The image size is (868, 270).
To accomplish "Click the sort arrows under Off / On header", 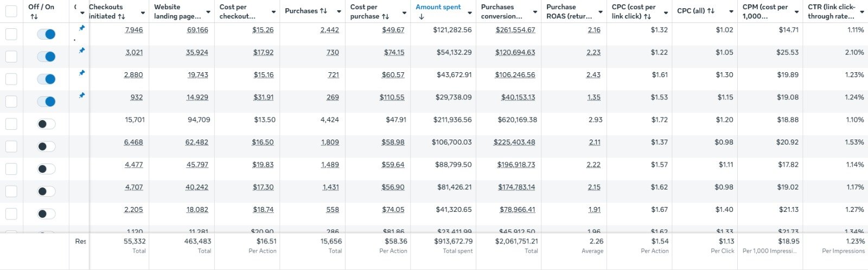I will coord(34,17).
